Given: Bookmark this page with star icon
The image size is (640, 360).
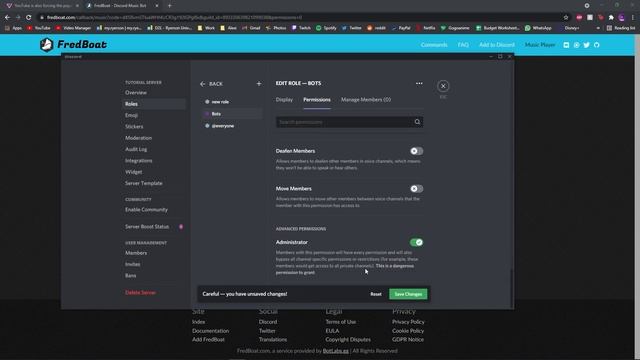Looking at the screenshot, I should pos(566,18).
